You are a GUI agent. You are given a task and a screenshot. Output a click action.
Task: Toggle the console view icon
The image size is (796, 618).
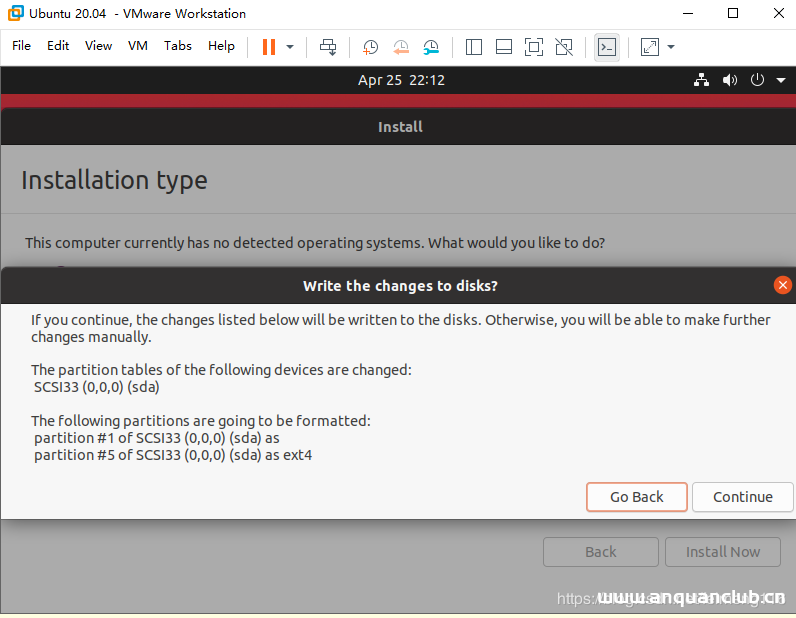(x=606, y=47)
